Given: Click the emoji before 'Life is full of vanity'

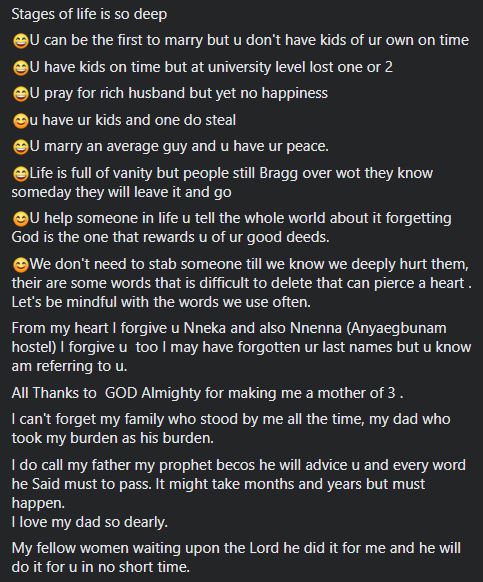Looking at the screenshot, I should pyautogui.click(x=20, y=174).
